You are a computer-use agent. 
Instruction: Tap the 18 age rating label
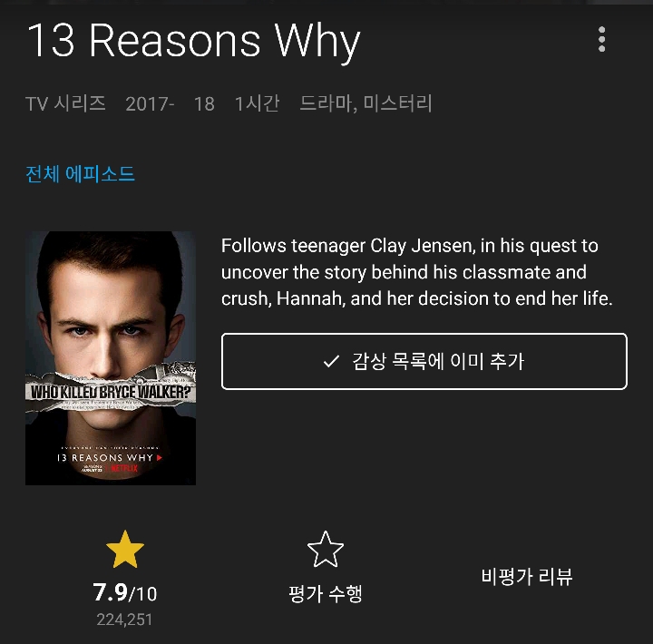click(x=204, y=103)
